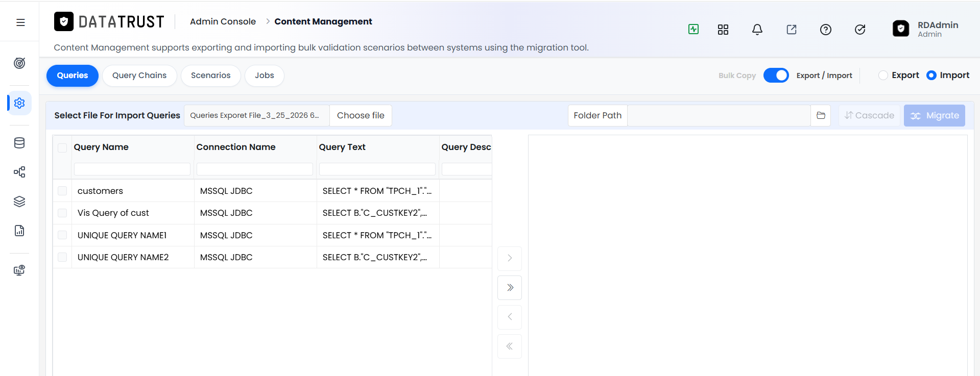Sort by Query Name column header
The width and height of the screenshot is (980, 376).
tap(101, 147)
